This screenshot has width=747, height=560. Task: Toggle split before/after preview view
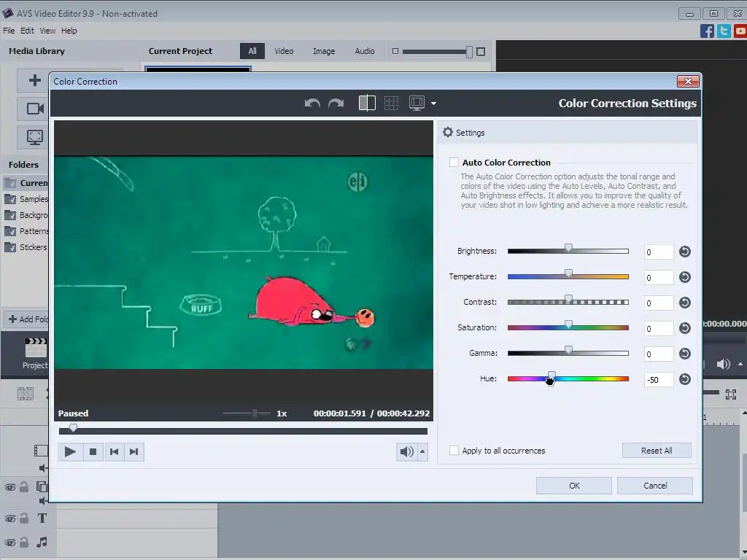(x=367, y=104)
